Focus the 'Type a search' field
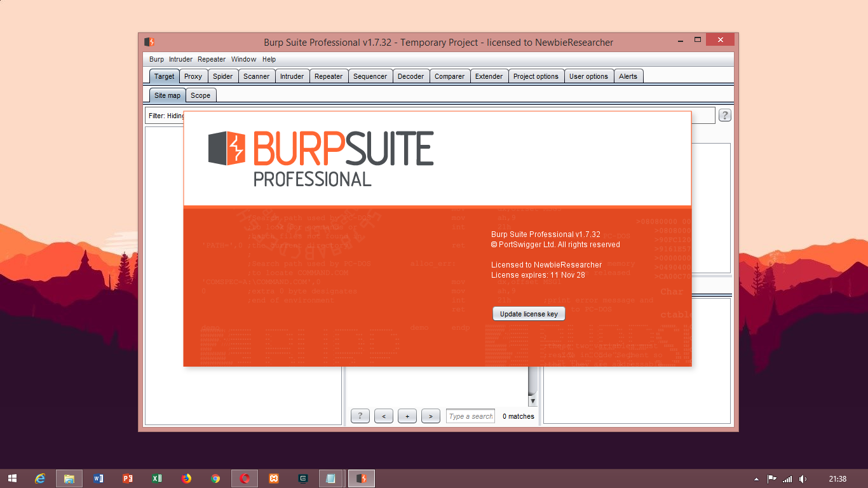The image size is (868, 488). coord(470,416)
